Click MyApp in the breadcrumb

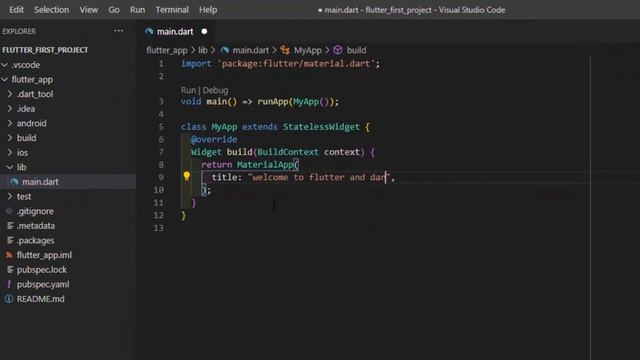308,50
